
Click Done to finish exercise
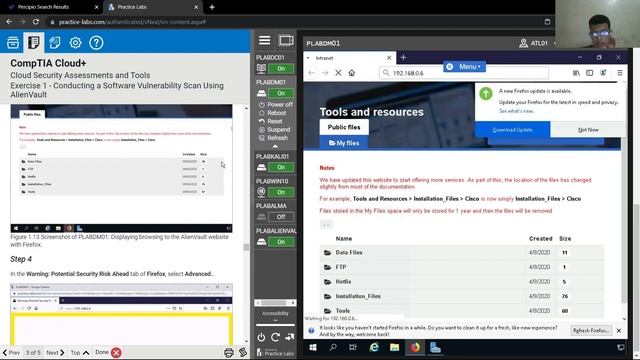(x=108, y=352)
